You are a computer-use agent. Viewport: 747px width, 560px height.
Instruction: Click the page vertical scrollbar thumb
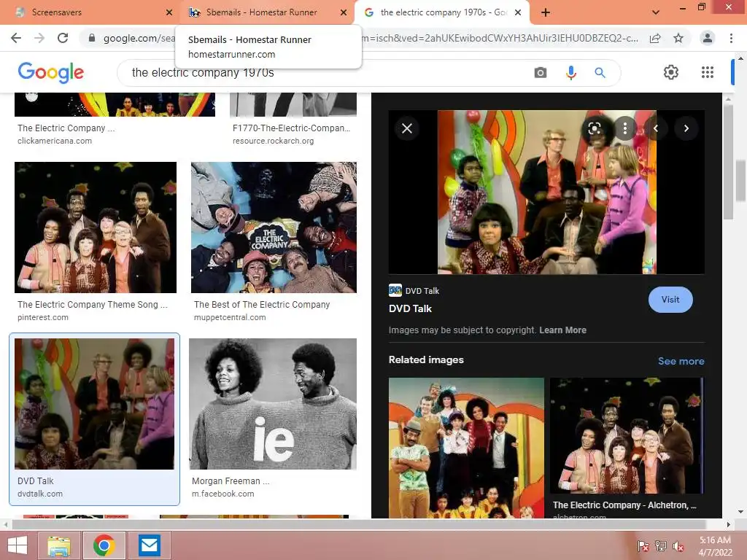tap(741, 181)
